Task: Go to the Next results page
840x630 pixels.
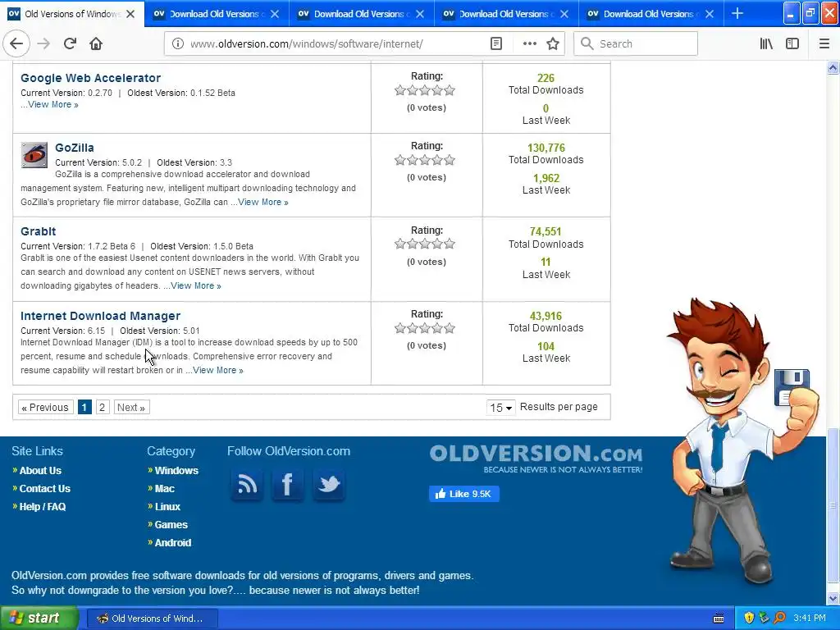Action: [x=131, y=407]
